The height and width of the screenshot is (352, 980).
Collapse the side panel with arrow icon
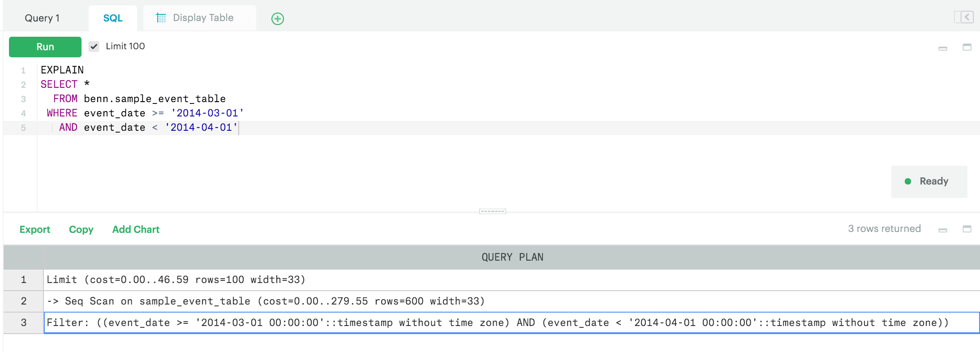pyautogui.click(x=963, y=17)
